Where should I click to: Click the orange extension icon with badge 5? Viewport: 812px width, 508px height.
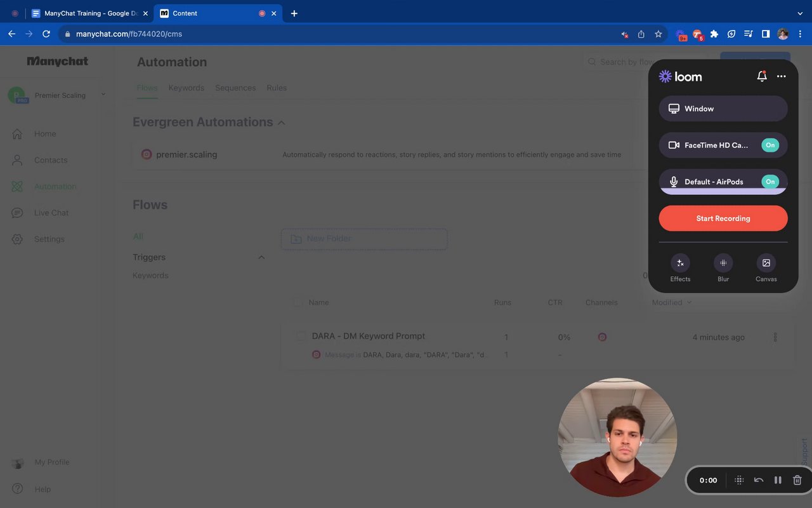pos(697,34)
